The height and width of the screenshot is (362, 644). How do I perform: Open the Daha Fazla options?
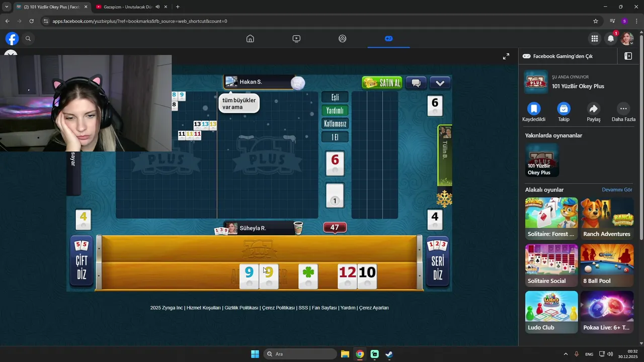point(623,109)
